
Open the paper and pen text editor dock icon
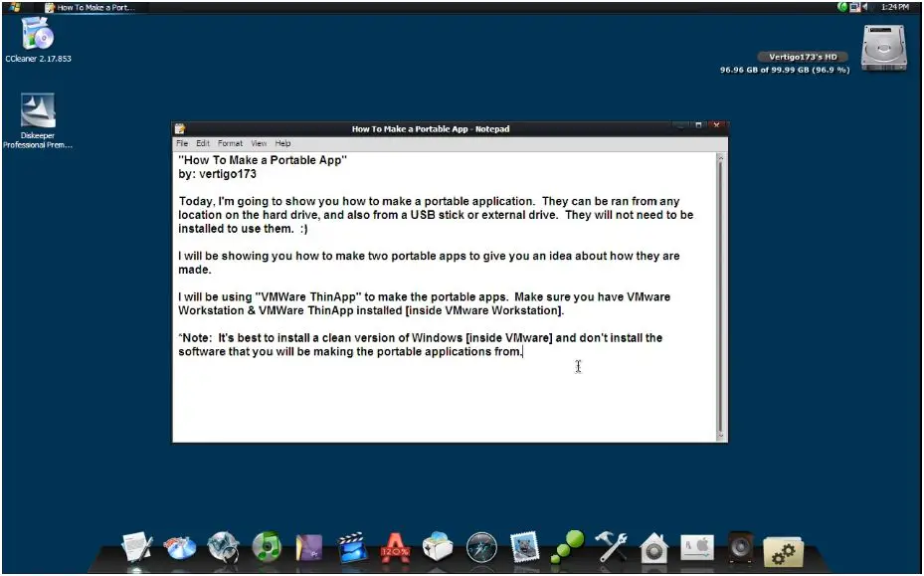(x=136, y=547)
